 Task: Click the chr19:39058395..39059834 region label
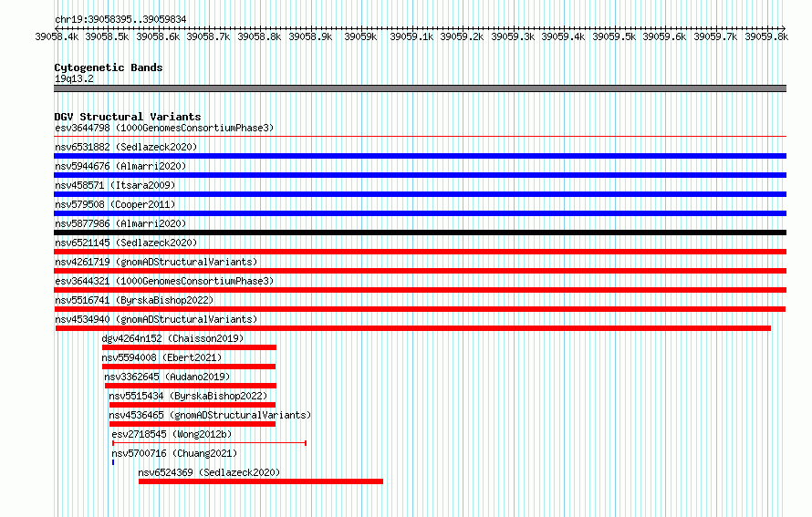(120, 19)
